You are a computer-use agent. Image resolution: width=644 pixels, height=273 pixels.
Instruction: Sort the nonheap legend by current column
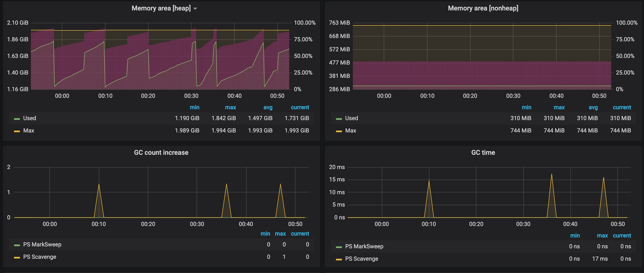[621, 108]
